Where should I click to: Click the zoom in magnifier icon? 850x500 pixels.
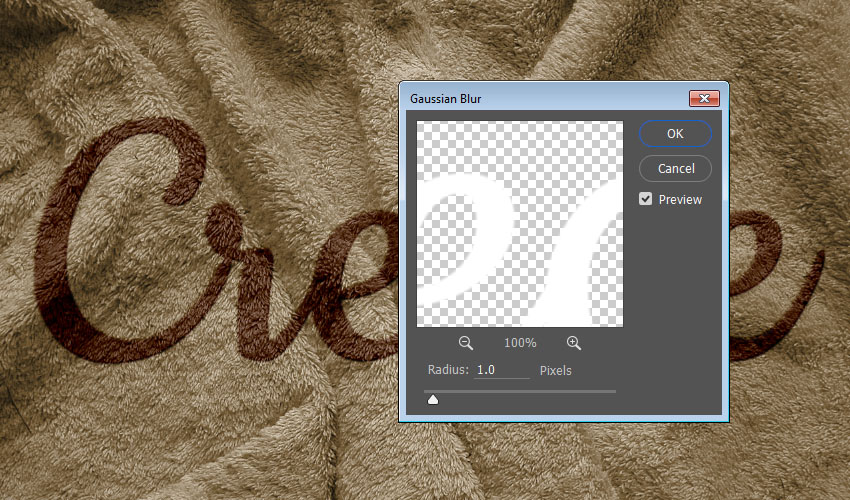[574, 342]
